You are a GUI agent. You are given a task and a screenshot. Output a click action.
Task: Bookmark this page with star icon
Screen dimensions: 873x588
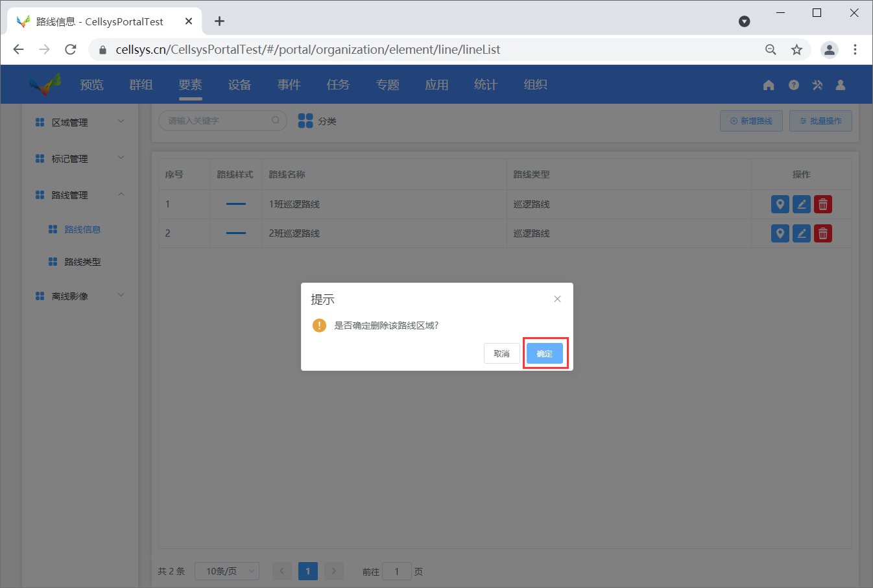pos(796,49)
